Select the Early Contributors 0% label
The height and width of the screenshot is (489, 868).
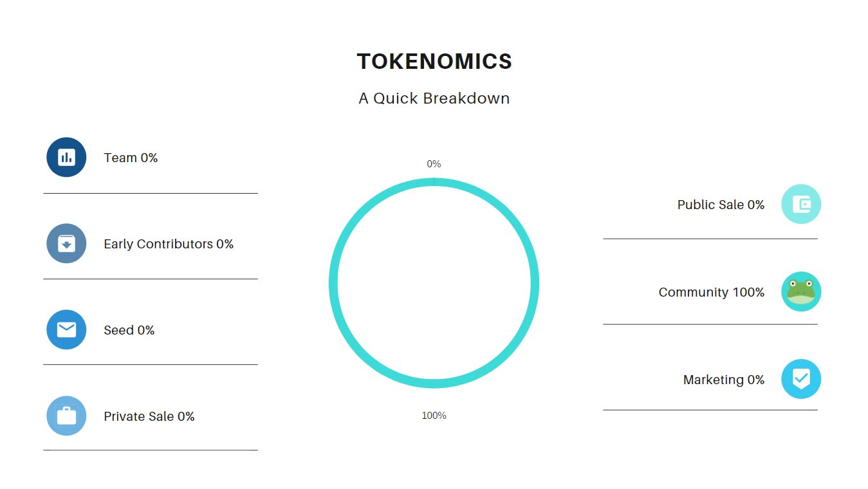coord(169,244)
